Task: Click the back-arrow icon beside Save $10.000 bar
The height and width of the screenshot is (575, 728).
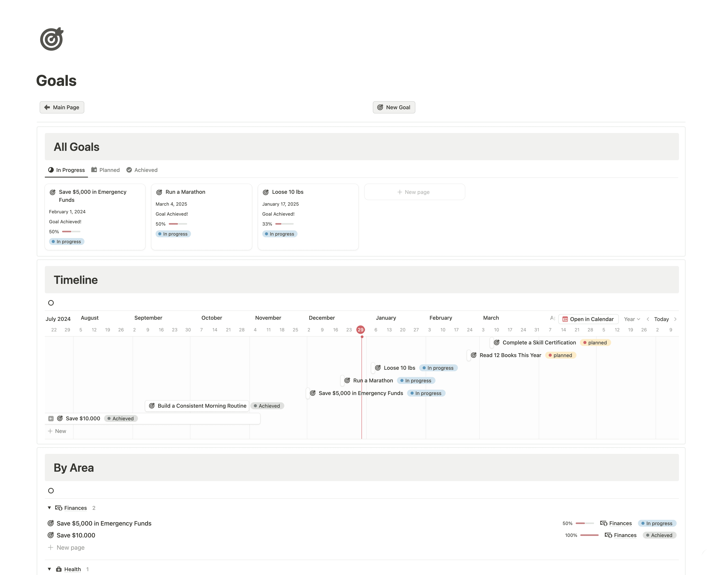Action: tap(51, 418)
